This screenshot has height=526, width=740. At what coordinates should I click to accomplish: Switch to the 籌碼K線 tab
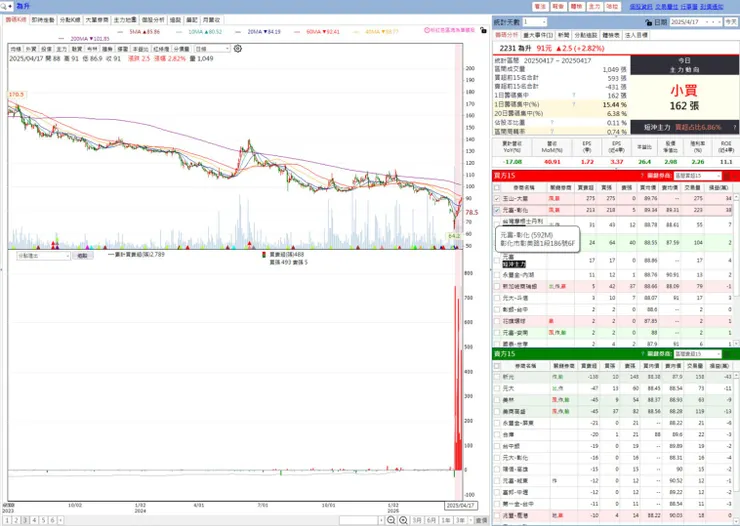click(x=16, y=20)
